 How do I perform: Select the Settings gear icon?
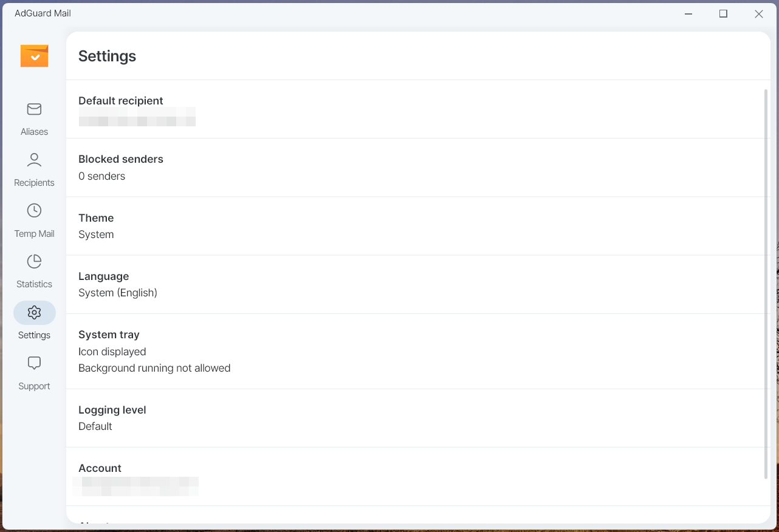34,312
